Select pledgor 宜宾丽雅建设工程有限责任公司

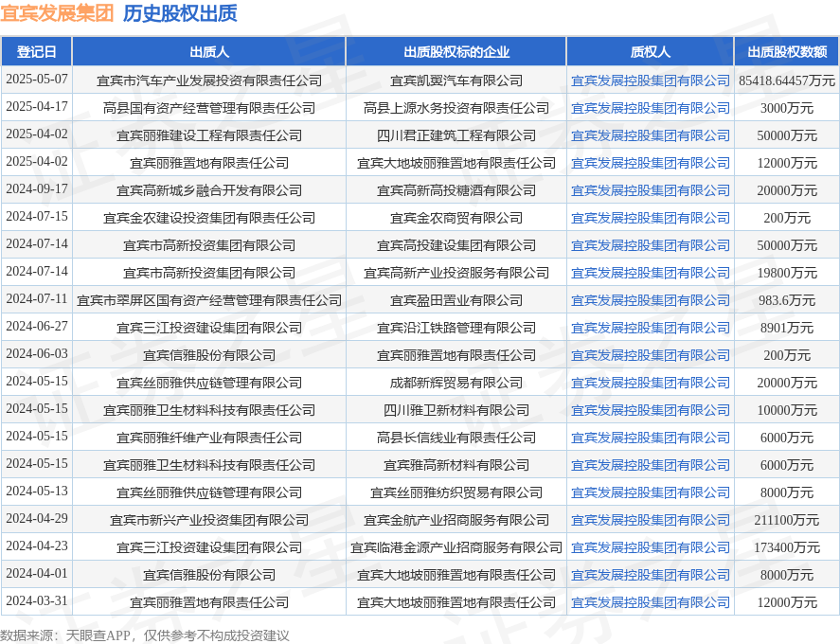coord(209,135)
